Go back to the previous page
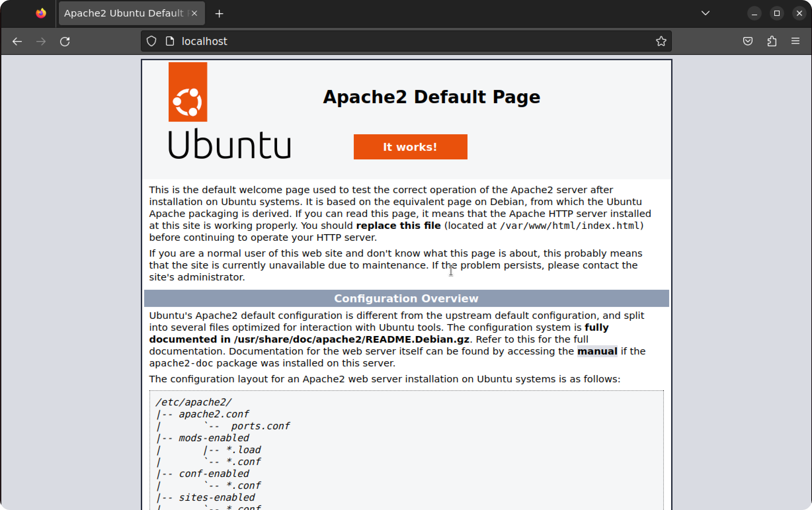Screen dimensions: 812x510 click(x=17, y=41)
